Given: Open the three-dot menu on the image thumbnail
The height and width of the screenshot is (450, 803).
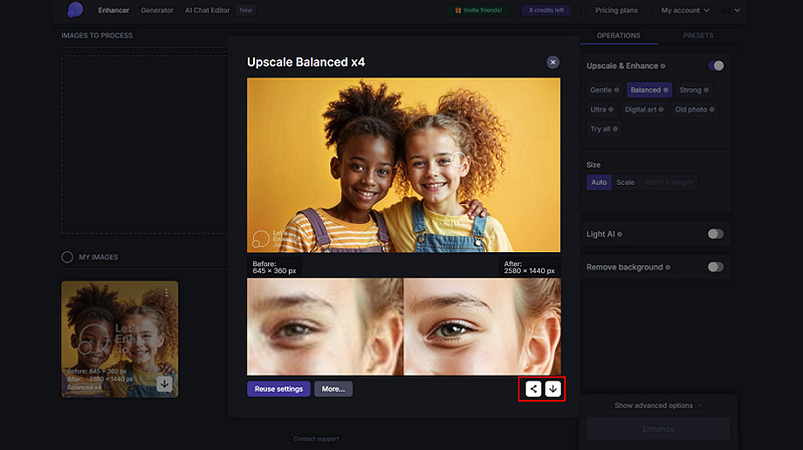Looking at the screenshot, I should point(166,293).
